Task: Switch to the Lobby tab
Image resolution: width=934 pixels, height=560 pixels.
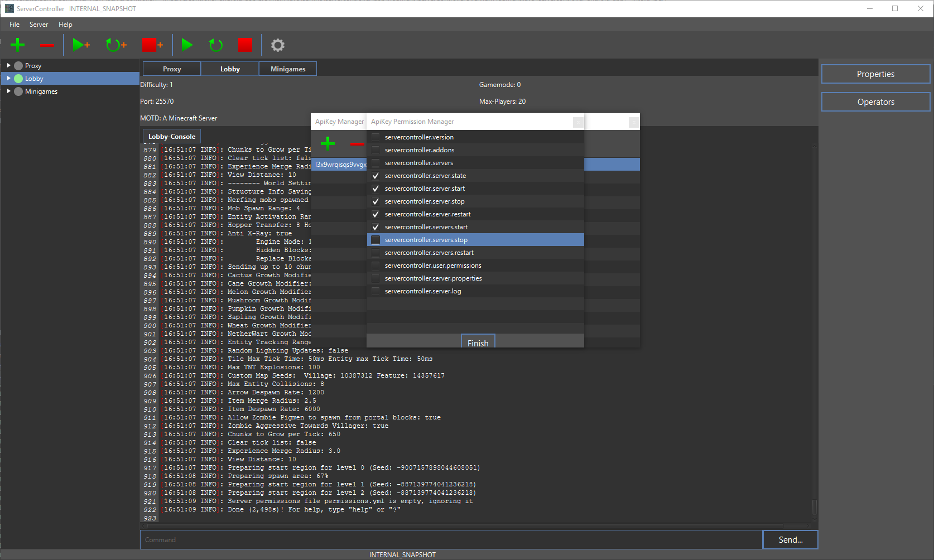Action: point(230,69)
